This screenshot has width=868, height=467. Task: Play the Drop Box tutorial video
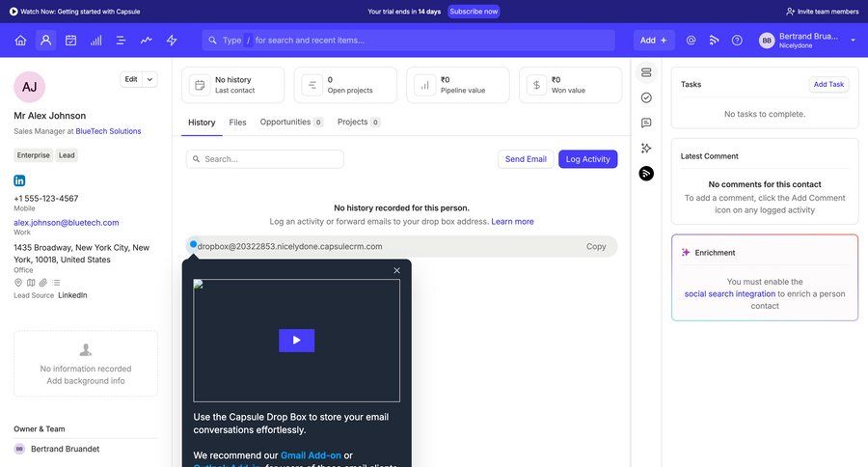click(297, 341)
